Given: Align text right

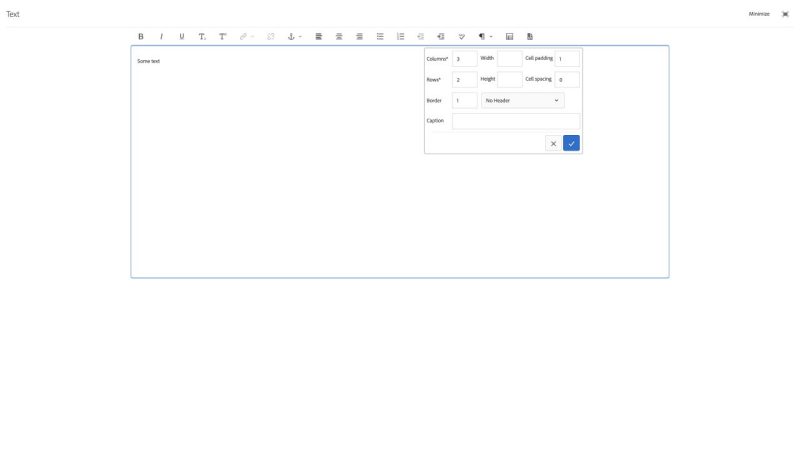Looking at the screenshot, I should 359,36.
